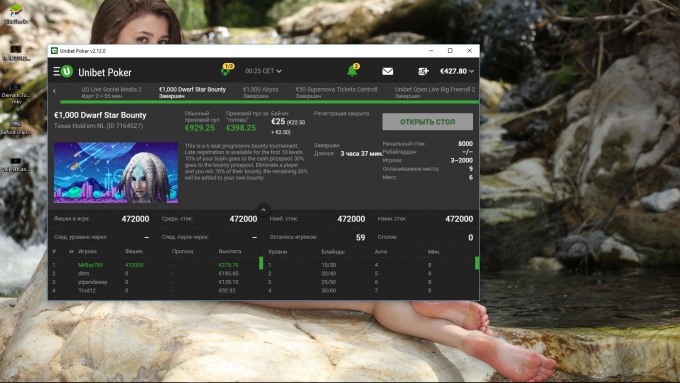680x383 pixels.
Task: Switch to the UO Live Social Media 2 tab
Action: tap(111, 92)
